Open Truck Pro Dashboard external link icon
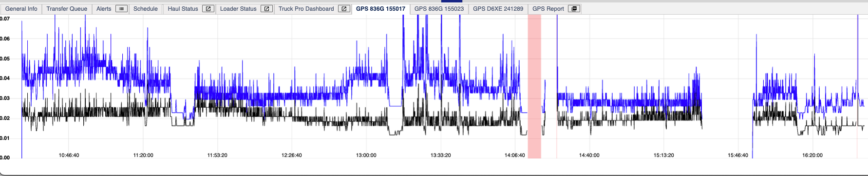Viewport: 868px width, 176px height. [344, 9]
